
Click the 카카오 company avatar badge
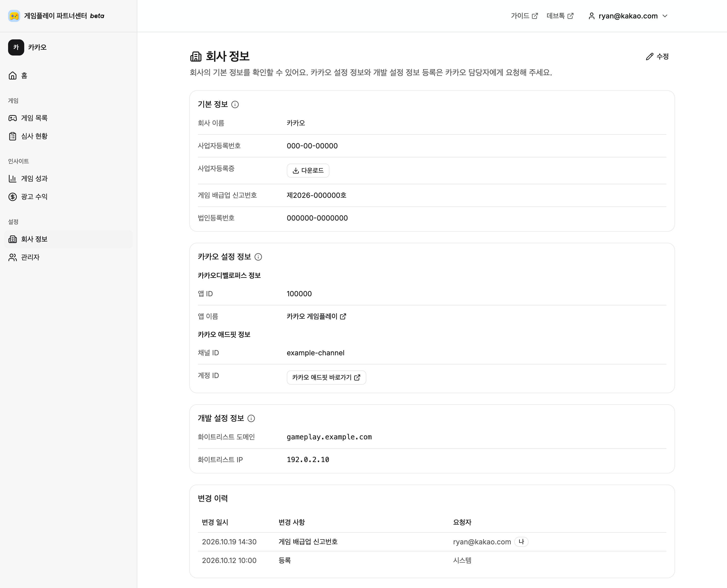click(x=16, y=47)
